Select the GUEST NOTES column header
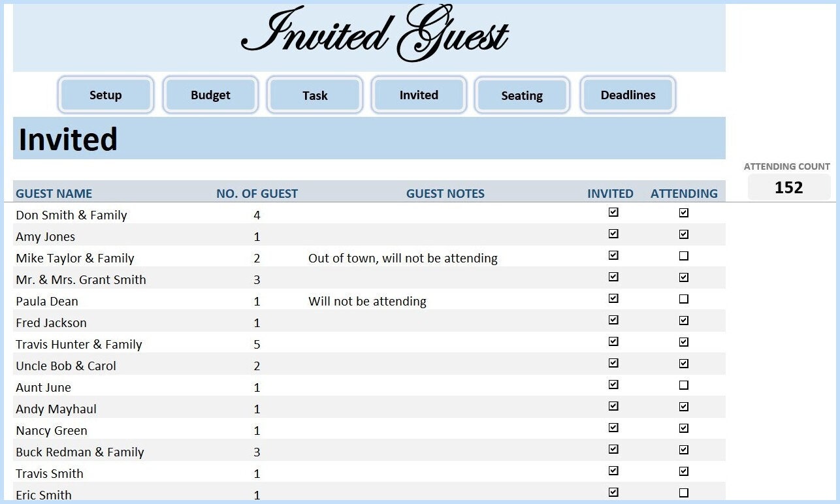The width and height of the screenshot is (840, 504). point(445,194)
